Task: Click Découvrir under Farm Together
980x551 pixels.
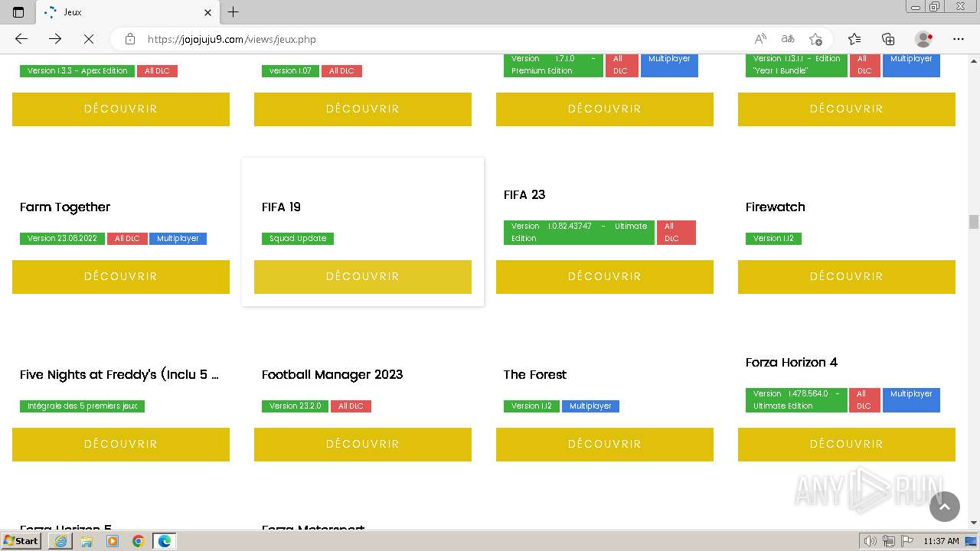Action: (x=121, y=277)
